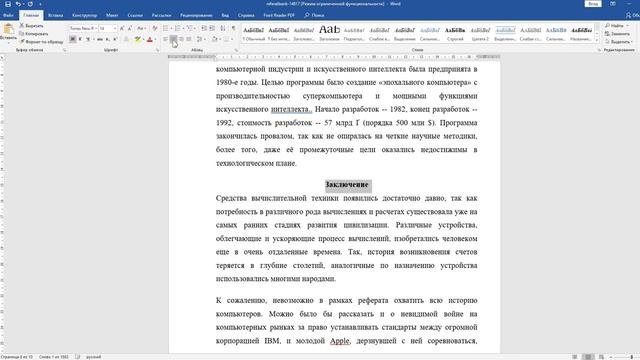Redo the last action
Image resolution: width=640 pixels, height=360 pixels.
point(30,4)
